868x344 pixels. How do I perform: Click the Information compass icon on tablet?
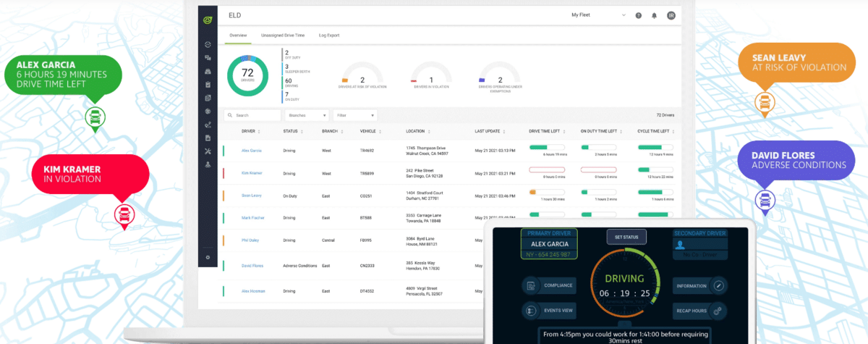click(718, 286)
